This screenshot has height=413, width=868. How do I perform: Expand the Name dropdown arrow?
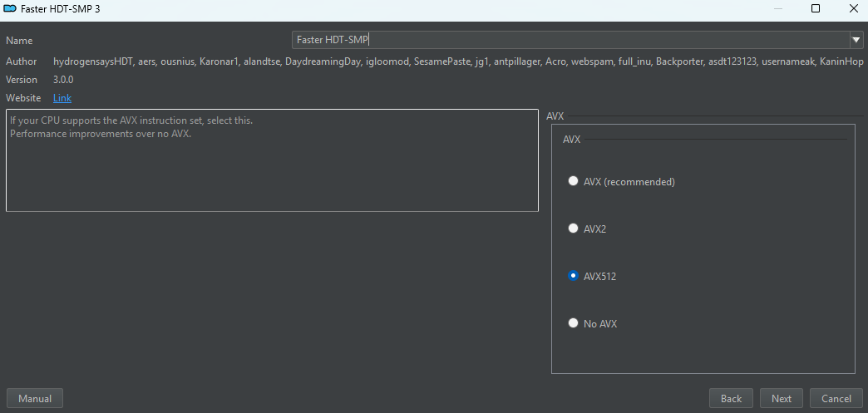pos(856,40)
